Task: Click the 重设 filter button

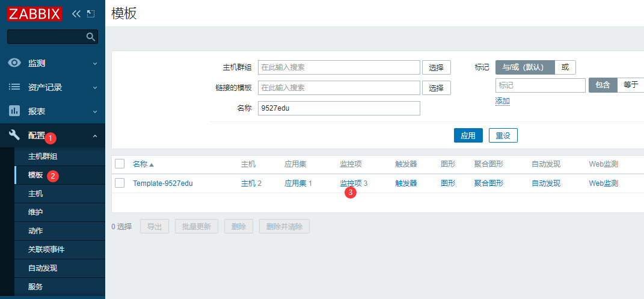Action: pyautogui.click(x=503, y=135)
